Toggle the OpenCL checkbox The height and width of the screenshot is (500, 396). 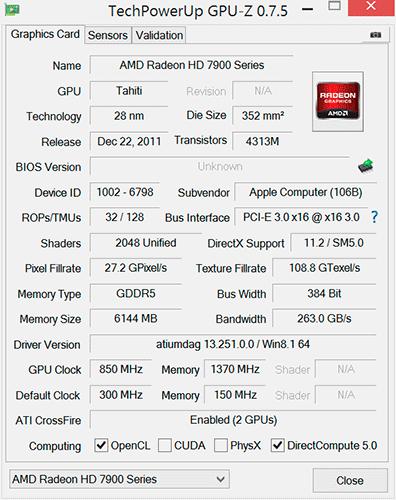(x=101, y=445)
